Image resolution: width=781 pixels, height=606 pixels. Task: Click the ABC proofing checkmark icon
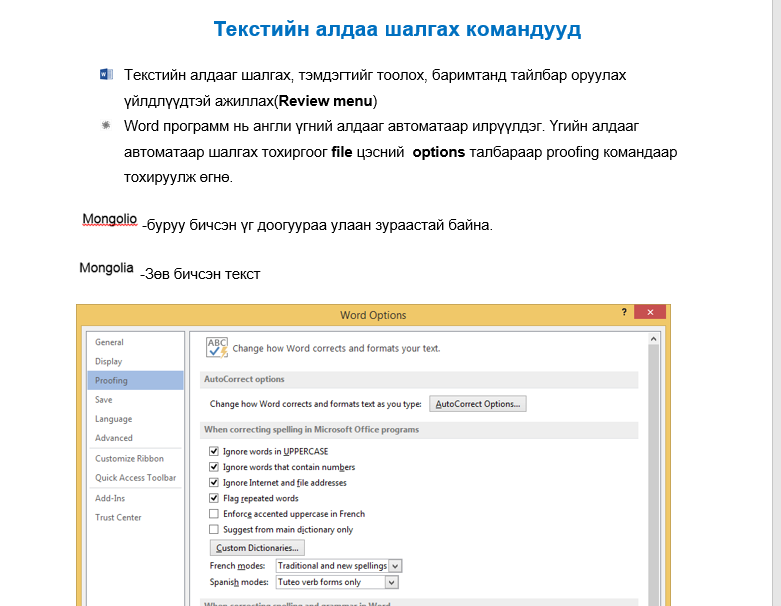point(217,348)
